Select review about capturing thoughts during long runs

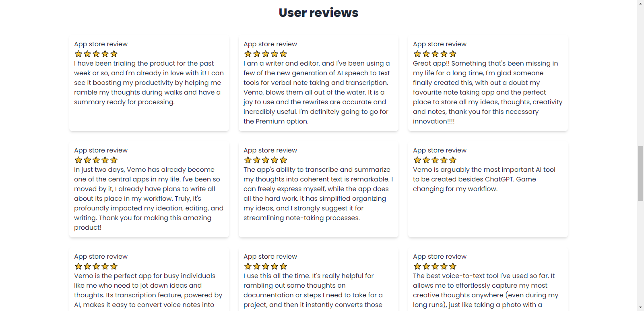[x=488, y=280]
